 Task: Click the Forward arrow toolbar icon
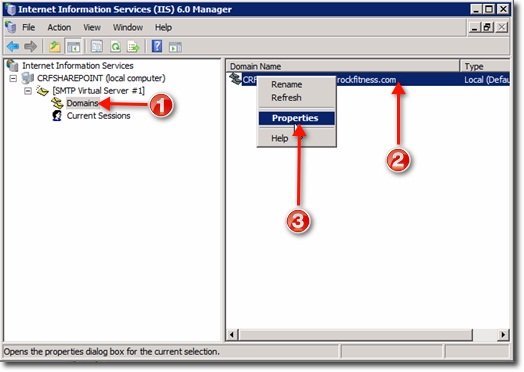coord(31,46)
